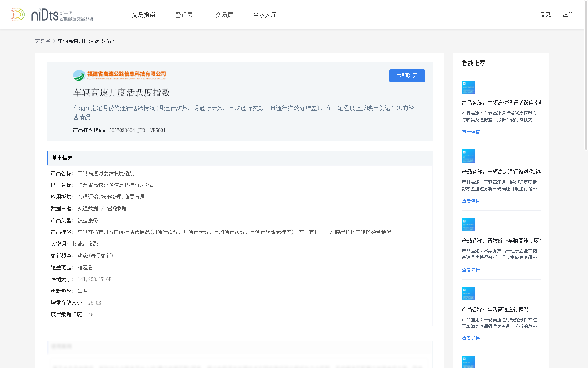Click 覆盖范围 value 福建省

(x=85, y=268)
